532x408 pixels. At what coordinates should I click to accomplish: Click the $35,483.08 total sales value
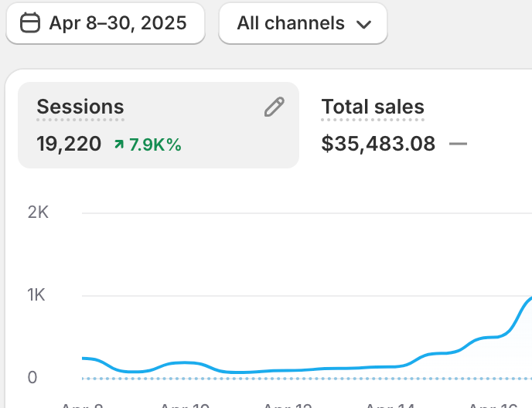378,144
